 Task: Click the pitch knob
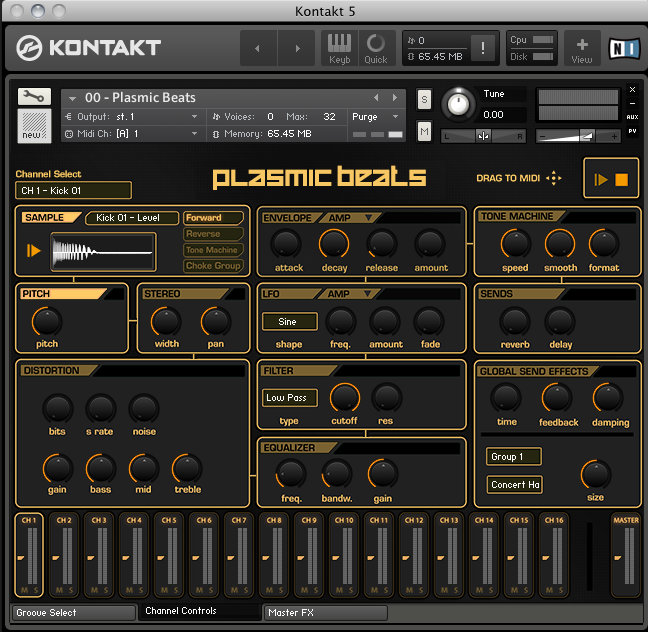coord(47,321)
